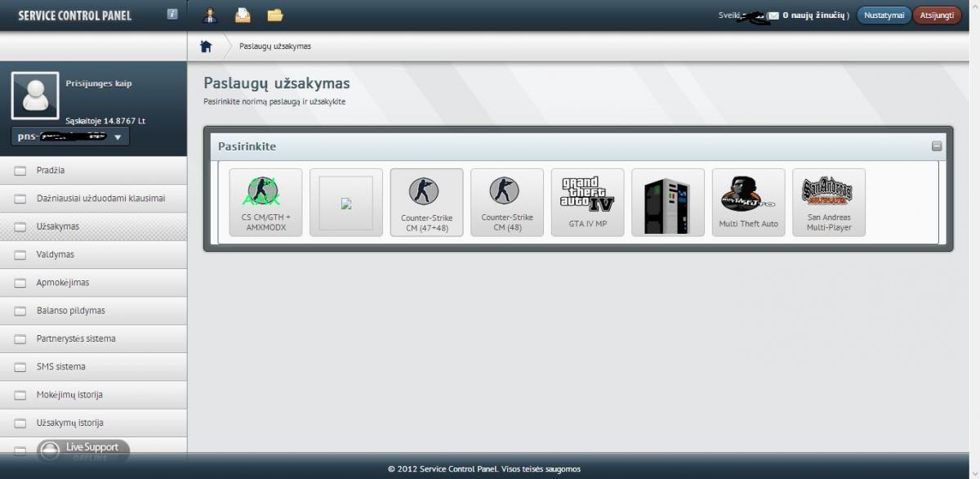
Task: Go to Valdymas in the sidebar
Action: 94,254
